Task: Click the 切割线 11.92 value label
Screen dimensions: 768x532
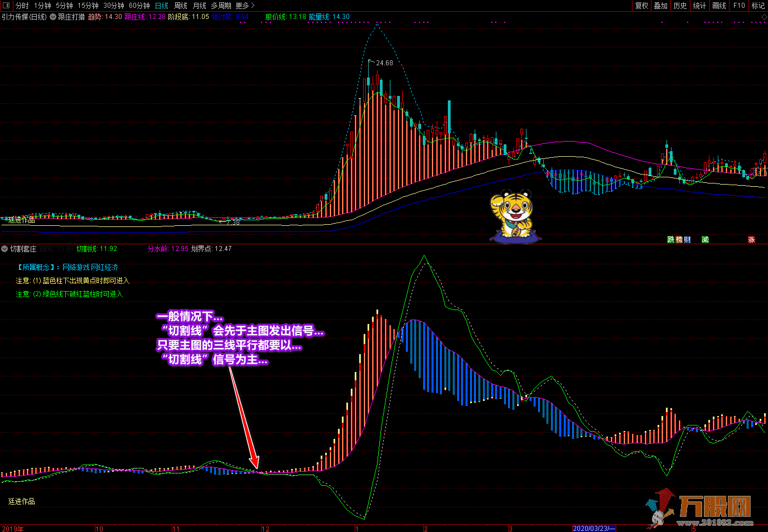Action: coord(97,249)
